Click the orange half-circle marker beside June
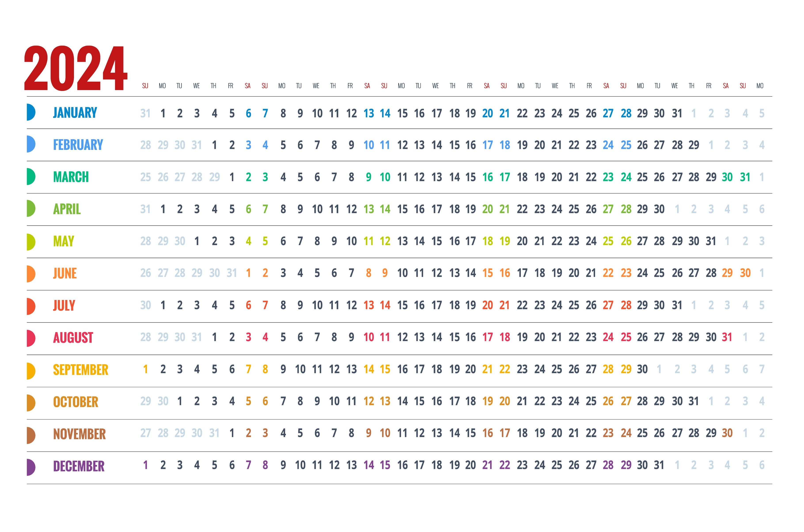Screen dimensions: 804x532 tap(31, 274)
